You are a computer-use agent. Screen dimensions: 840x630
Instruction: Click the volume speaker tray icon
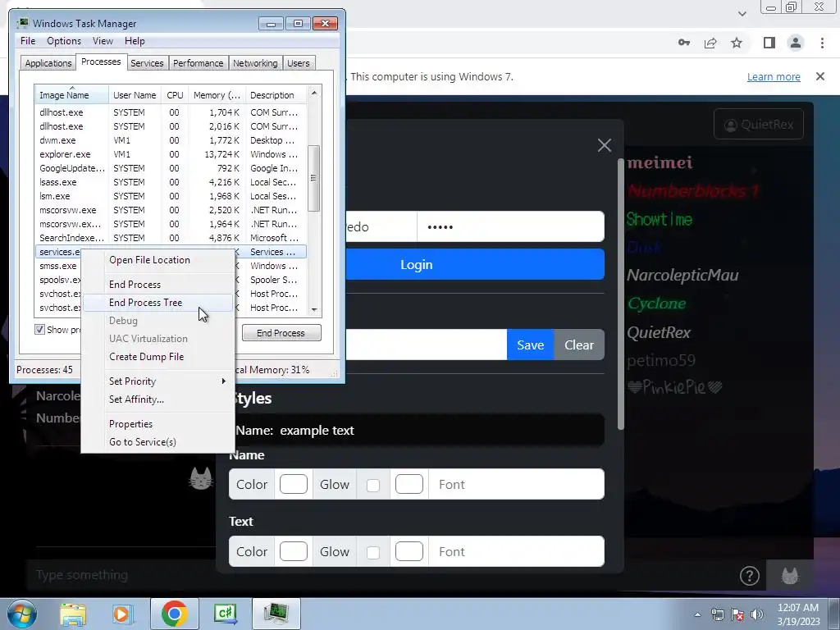[756, 614]
